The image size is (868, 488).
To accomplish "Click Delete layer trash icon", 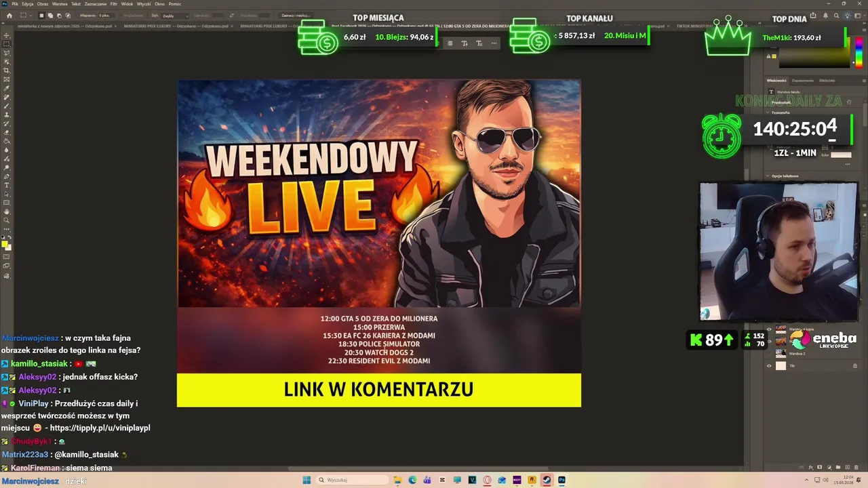I will tap(856, 467).
